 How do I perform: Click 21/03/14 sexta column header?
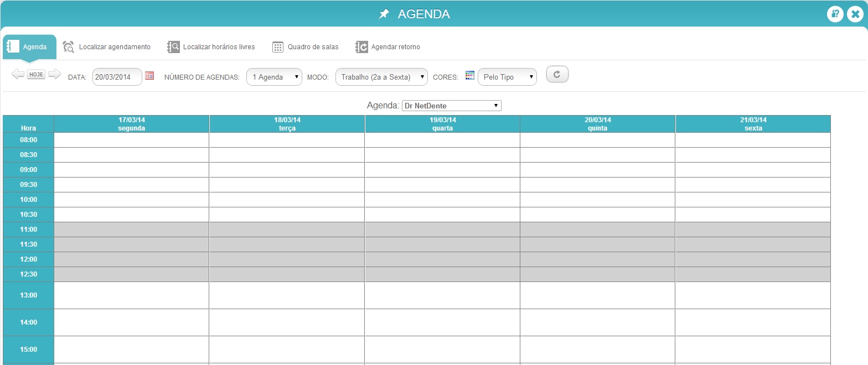(753, 124)
